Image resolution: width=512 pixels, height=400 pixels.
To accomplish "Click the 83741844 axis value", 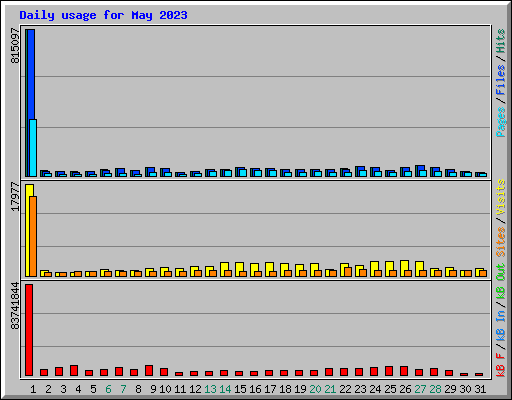I will click(15, 306).
